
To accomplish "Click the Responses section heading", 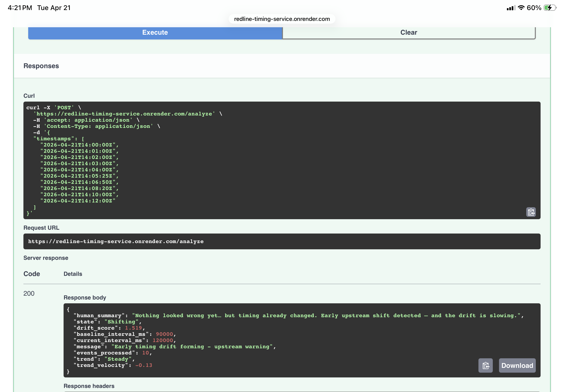I will (41, 66).
